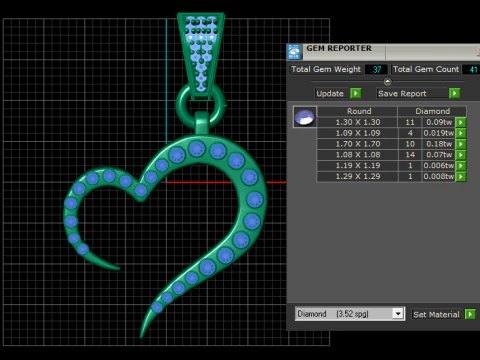The image size is (480, 360).
Task: Select the 1.19 X 1.19 size cell
Action: 357,166
